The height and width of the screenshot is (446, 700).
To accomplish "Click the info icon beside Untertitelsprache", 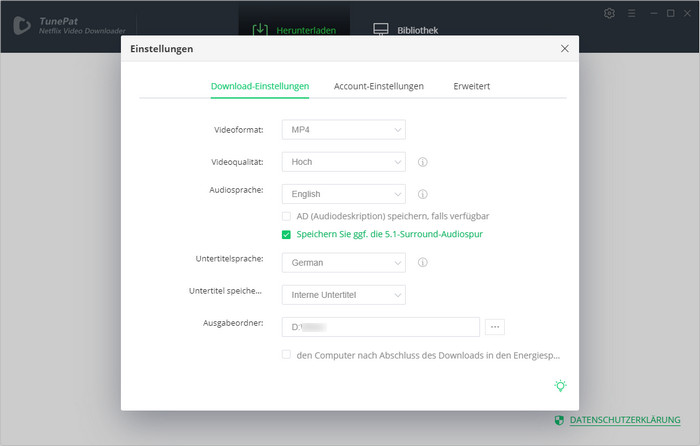I will pyautogui.click(x=423, y=263).
